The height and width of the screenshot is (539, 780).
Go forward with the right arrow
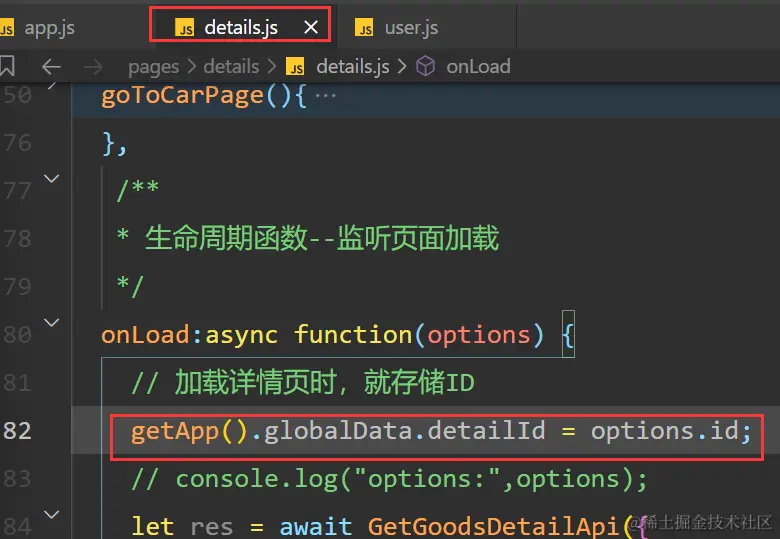click(x=93, y=66)
